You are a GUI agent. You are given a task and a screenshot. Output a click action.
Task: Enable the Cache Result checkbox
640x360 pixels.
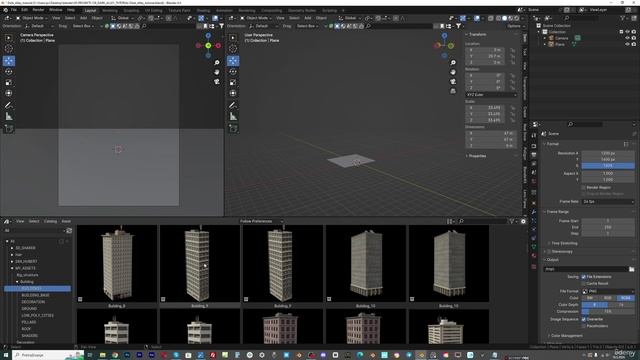click(x=584, y=283)
